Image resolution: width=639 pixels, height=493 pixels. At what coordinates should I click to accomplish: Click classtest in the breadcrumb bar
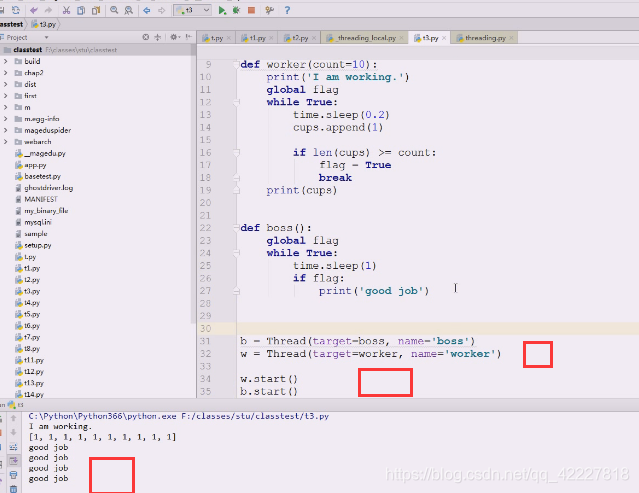[11, 24]
